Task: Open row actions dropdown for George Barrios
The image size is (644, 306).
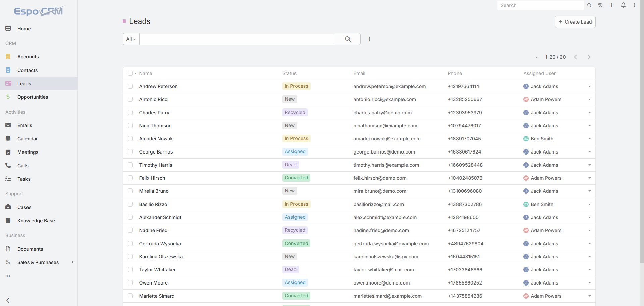Action: [x=589, y=152]
